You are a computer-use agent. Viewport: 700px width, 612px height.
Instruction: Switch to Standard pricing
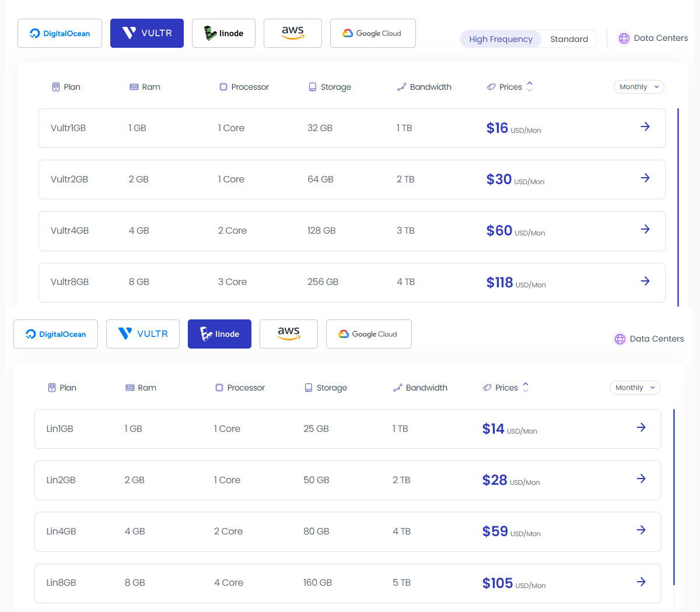pos(569,38)
